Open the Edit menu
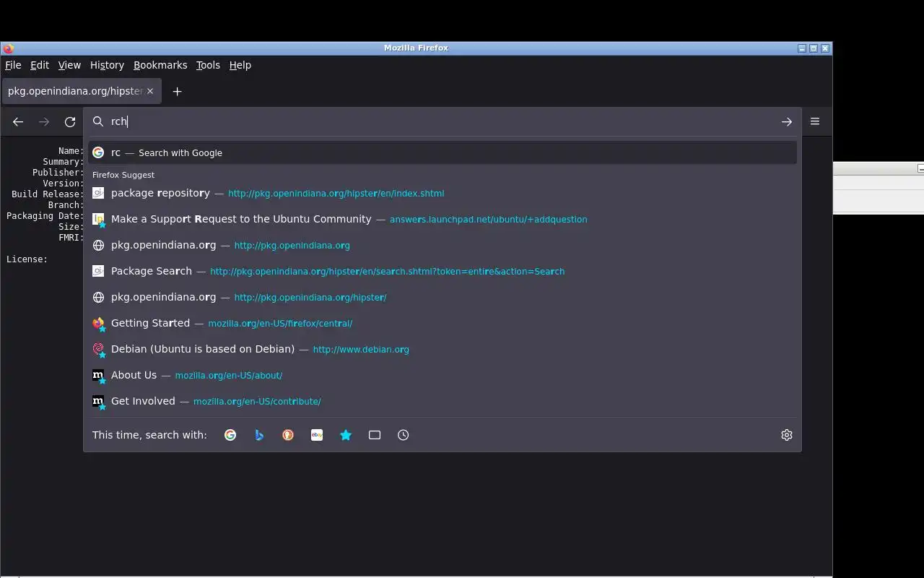The height and width of the screenshot is (578, 924). [40, 65]
